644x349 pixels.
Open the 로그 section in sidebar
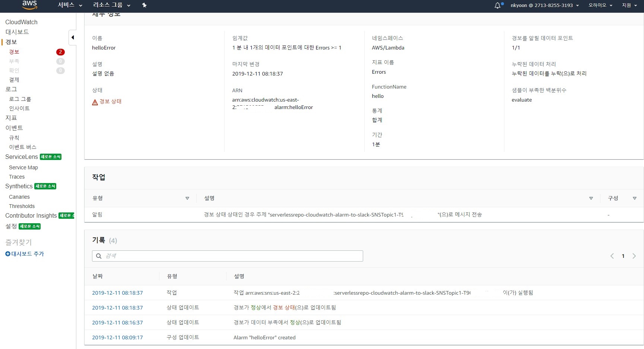11,89
